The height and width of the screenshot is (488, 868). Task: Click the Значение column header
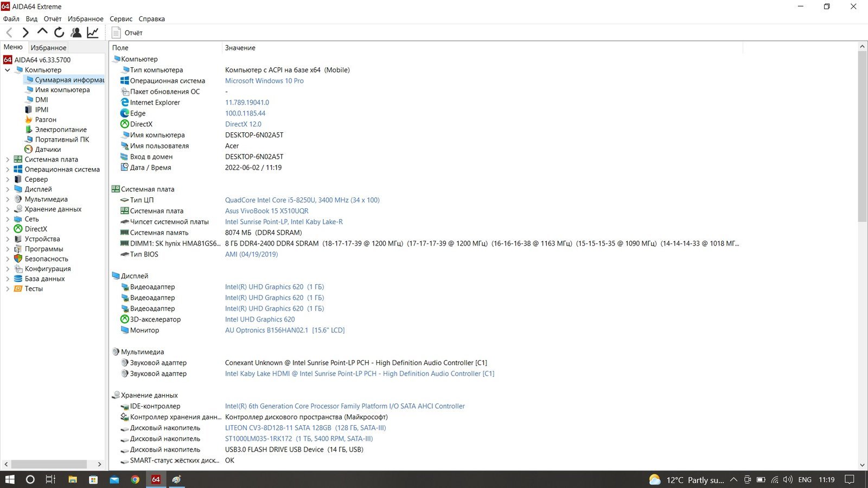point(240,48)
